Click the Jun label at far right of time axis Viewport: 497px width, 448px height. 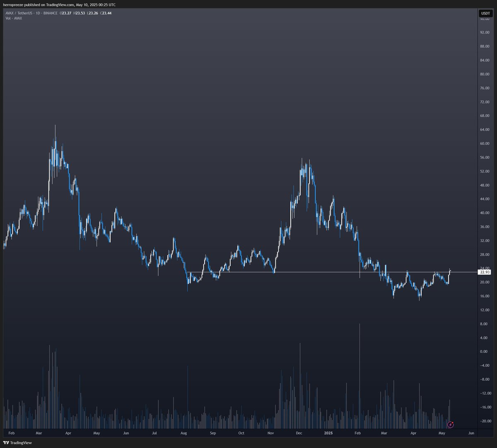point(471,433)
